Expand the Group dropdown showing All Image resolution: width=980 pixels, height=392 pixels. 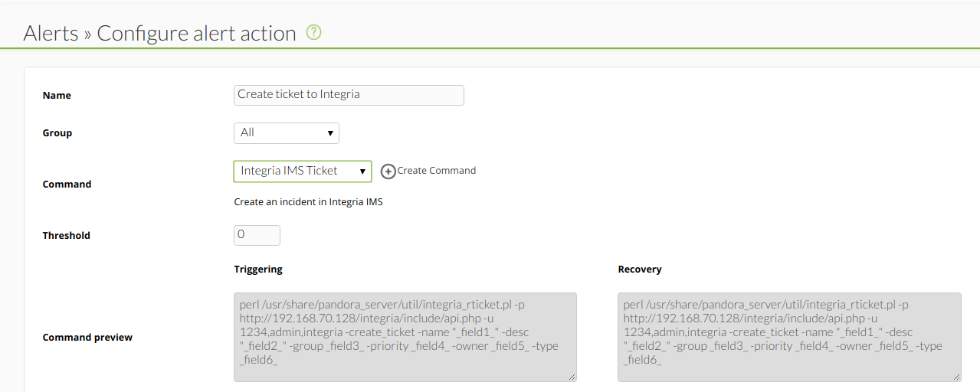coord(287,133)
